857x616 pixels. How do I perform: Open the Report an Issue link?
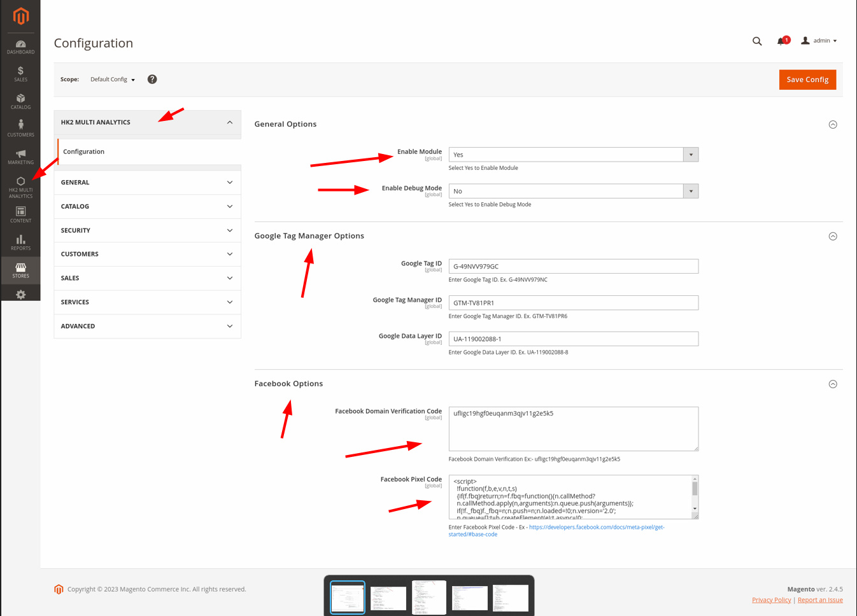coord(820,600)
